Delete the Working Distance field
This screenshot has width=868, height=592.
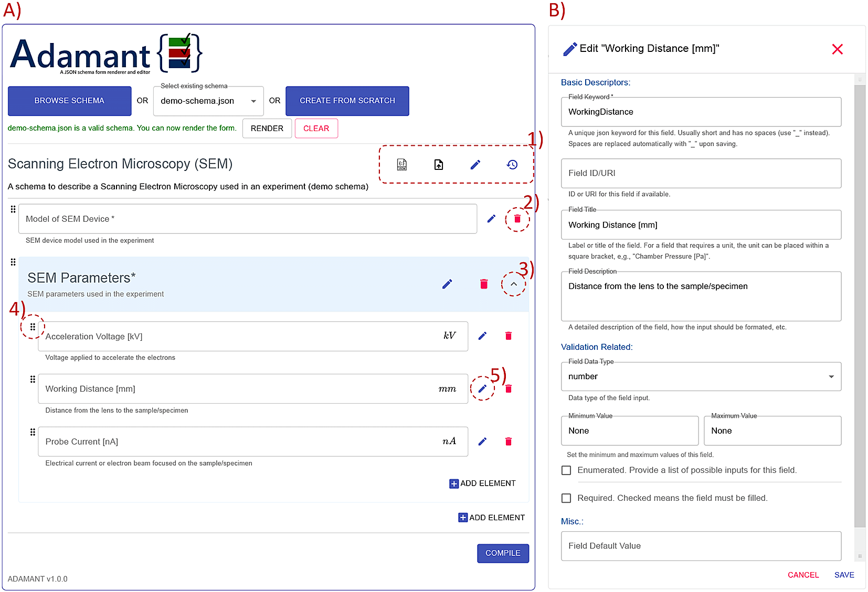(x=508, y=389)
